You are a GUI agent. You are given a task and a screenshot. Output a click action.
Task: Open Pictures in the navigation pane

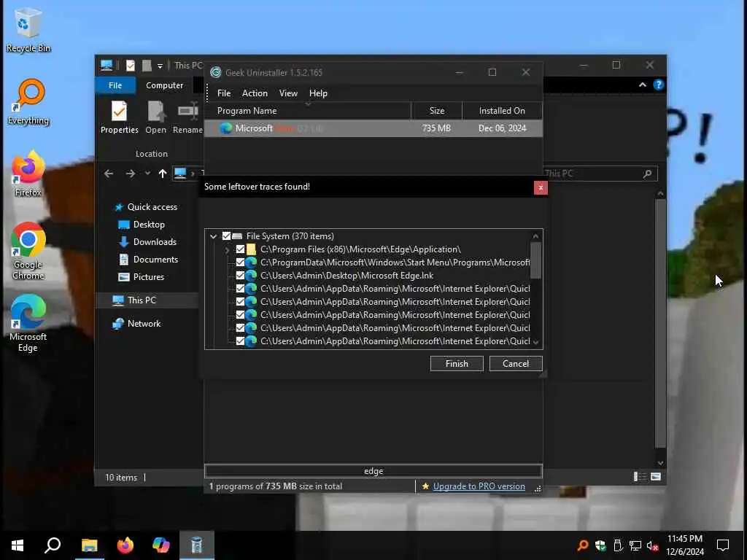coord(141,277)
